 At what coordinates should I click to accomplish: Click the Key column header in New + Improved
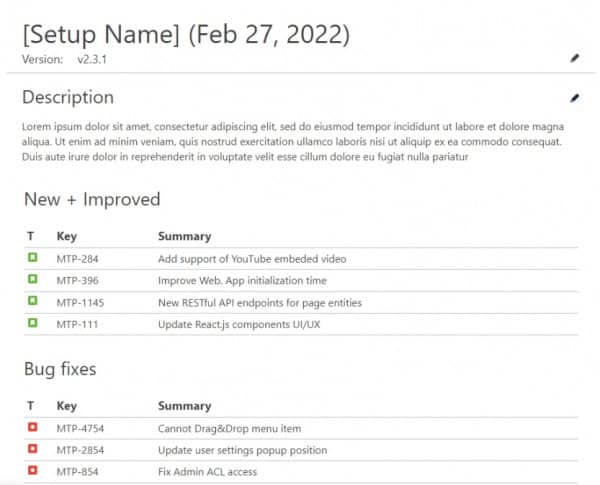pyautogui.click(x=66, y=237)
